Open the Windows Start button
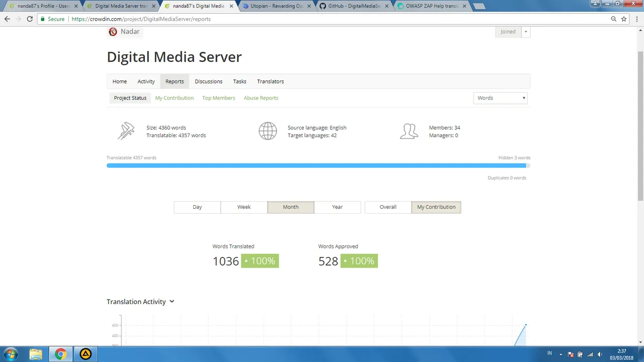The height and width of the screenshot is (362, 644). [11, 354]
